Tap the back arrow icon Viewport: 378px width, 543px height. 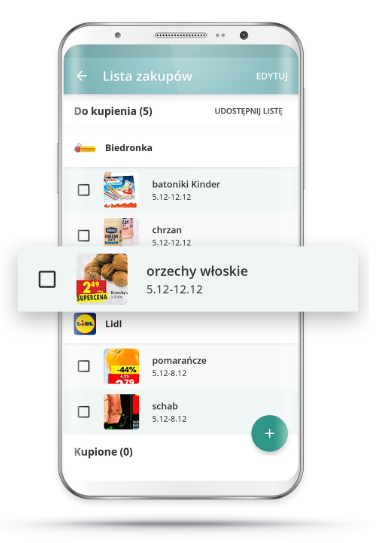[82, 76]
